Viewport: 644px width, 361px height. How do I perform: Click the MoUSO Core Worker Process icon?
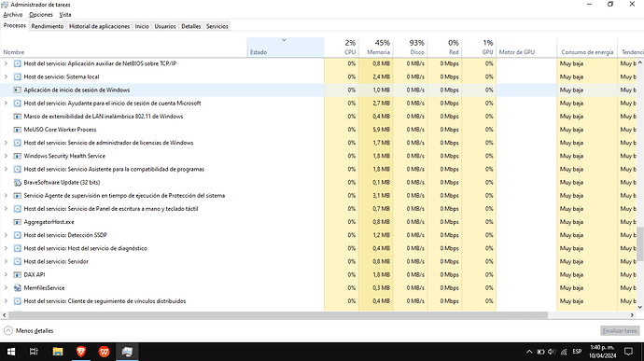[x=17, y=130]
